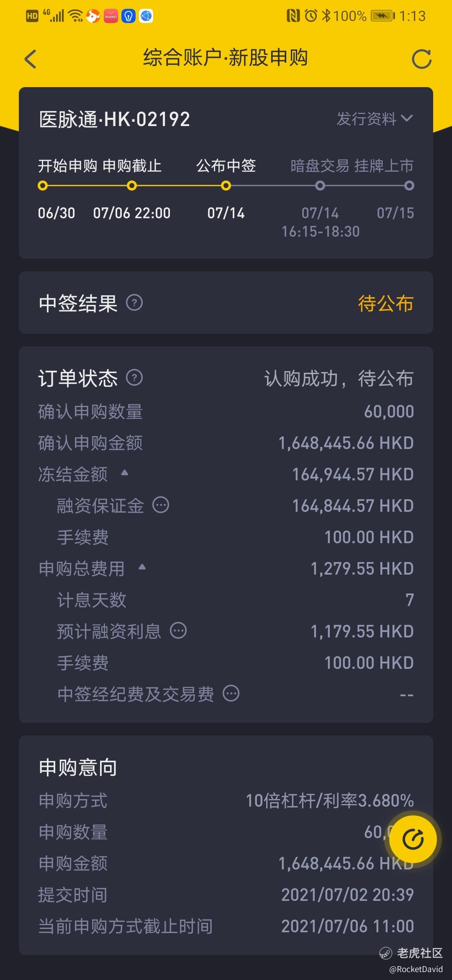Viewport: 452px width, 980px height.
Task: Collapse the 冻结金额 breakdown triangle
Action: (124, 473)
